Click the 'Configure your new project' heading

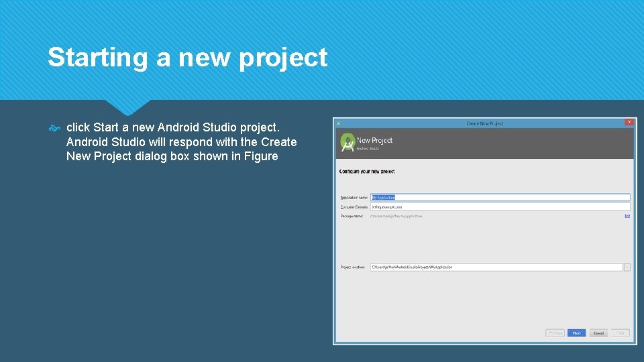(x=367, y=172)
